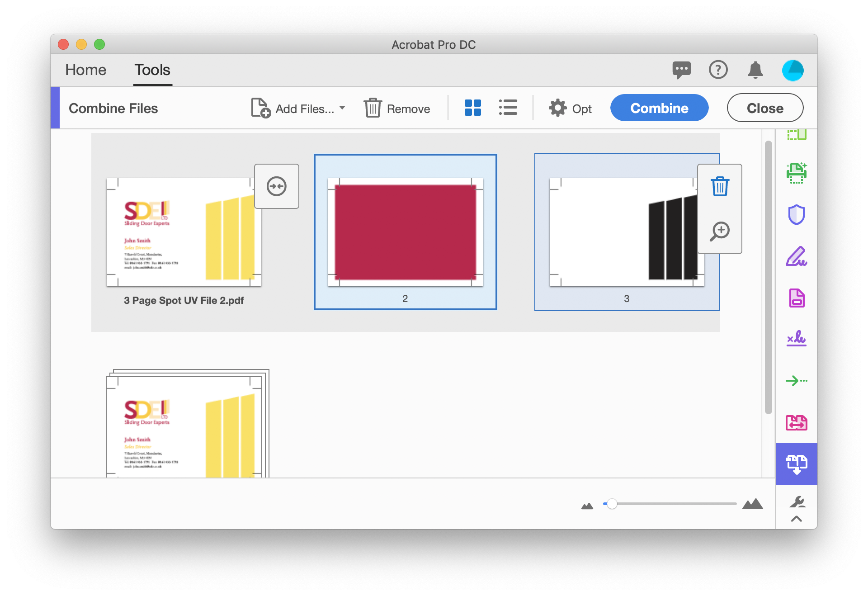Switch to list view of combined files

click(x=508, y=108)
